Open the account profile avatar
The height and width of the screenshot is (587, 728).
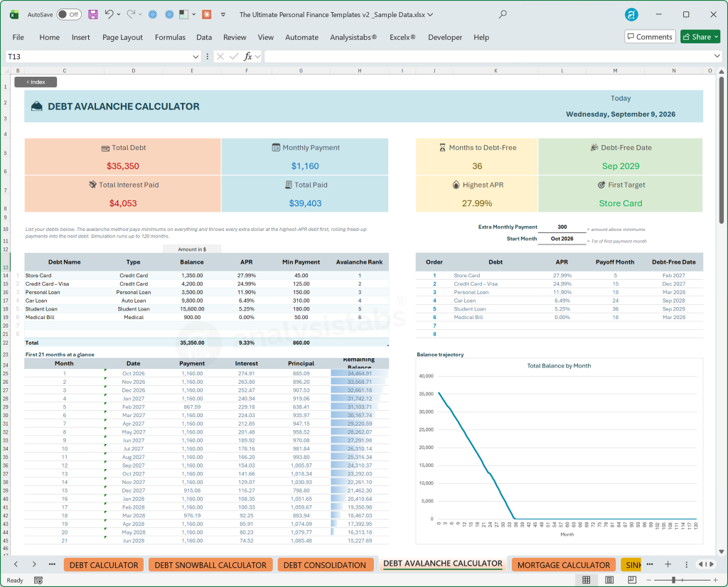(x=631, y=14)
